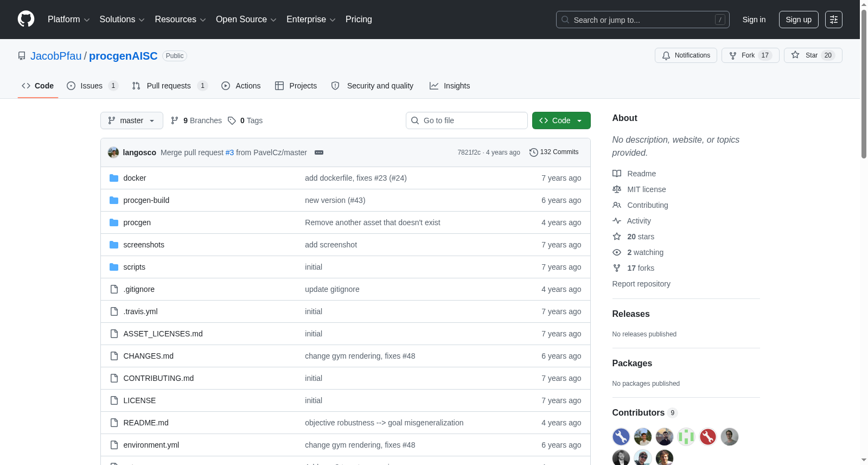Star the procgenAISC repository
Image resolution: width=868 pixels, height=465 pixels.
[x=813, y=55]
